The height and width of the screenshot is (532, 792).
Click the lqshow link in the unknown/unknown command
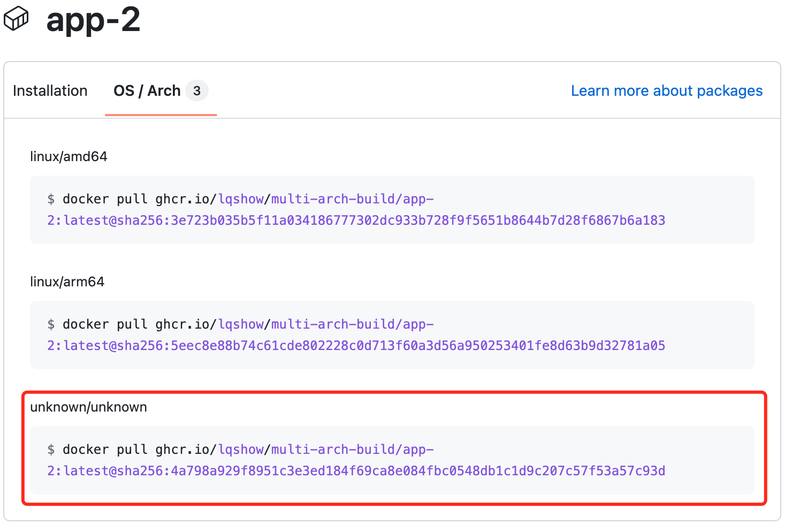[241, 450]
